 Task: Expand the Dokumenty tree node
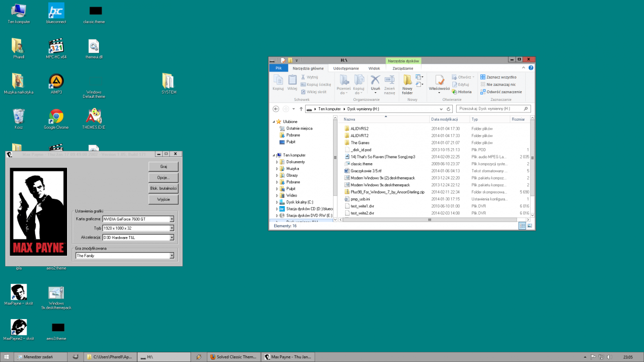pyautogui.click(x=277, y=162)
